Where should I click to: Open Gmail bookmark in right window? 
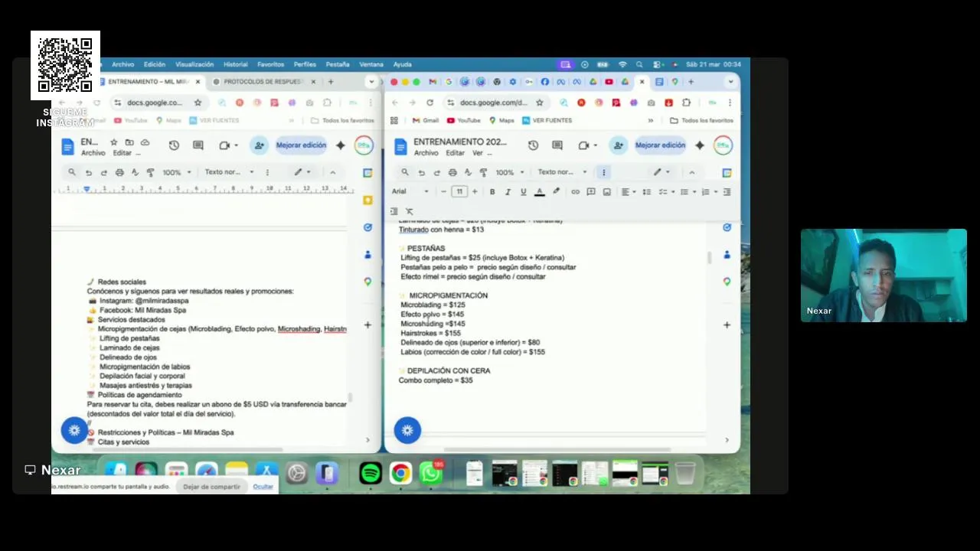(425, 120)
